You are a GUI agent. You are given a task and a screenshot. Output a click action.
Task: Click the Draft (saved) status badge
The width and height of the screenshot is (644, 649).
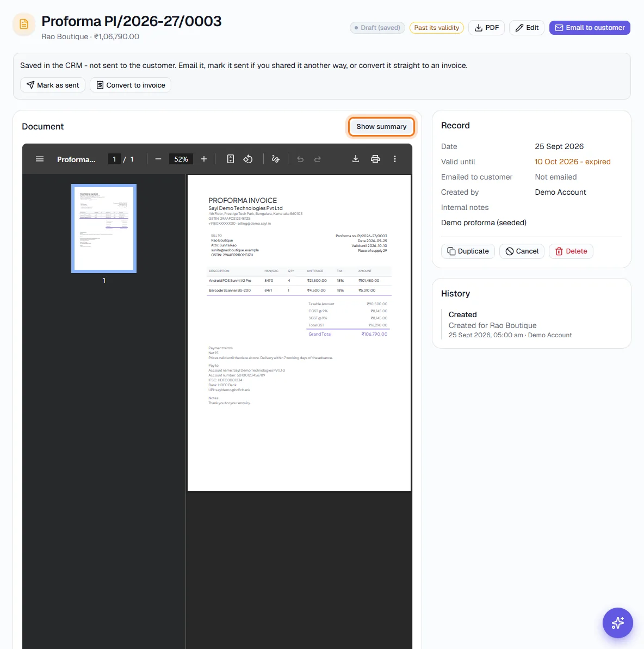click(377, 28)
